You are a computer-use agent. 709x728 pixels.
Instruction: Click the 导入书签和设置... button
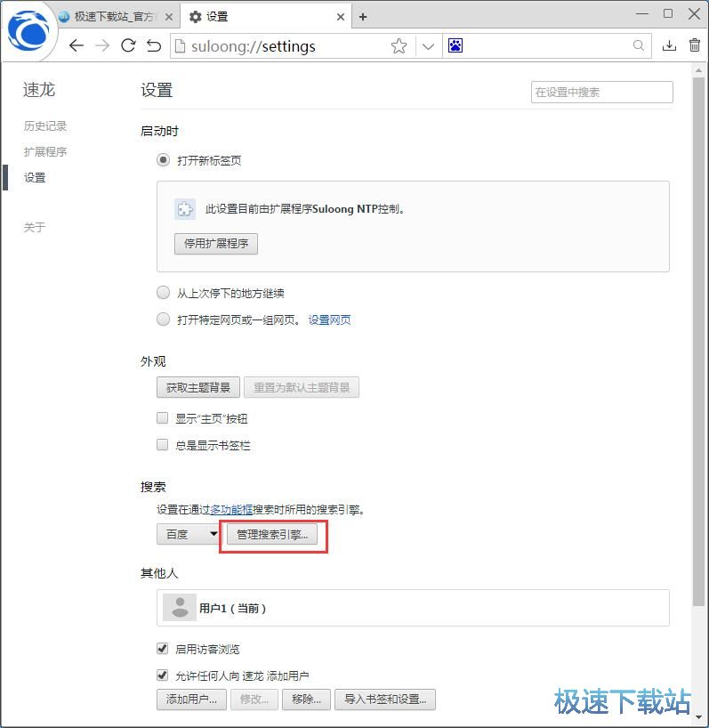385,700
